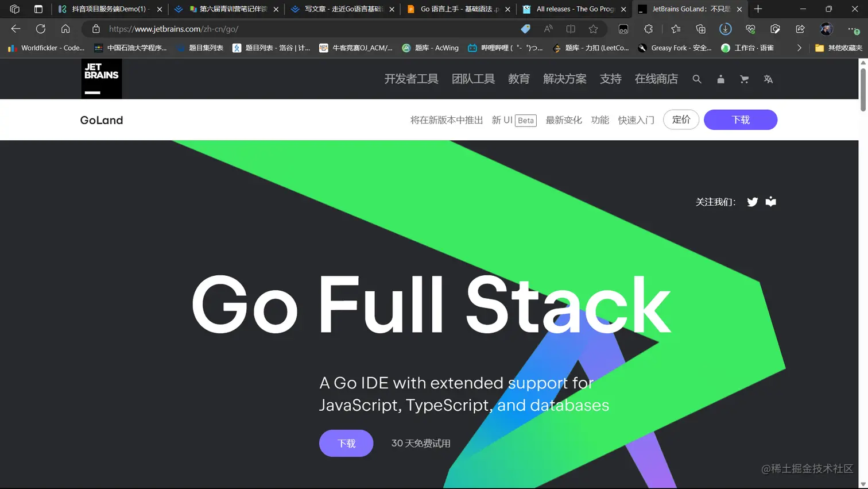Open Worldfickler Code bookmark
The width and height of the screenshot is (868, 489).
click(x=46, y=48)
